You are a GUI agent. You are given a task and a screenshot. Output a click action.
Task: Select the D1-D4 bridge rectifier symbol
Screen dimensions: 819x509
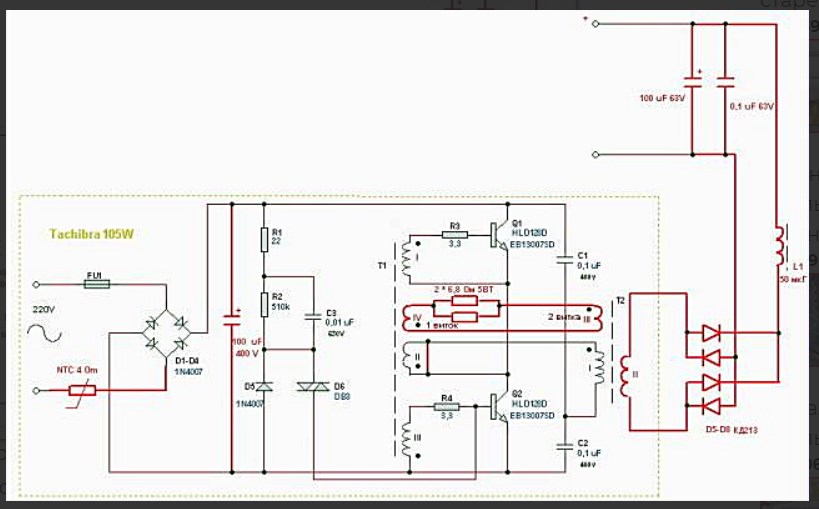pos(166,333)
